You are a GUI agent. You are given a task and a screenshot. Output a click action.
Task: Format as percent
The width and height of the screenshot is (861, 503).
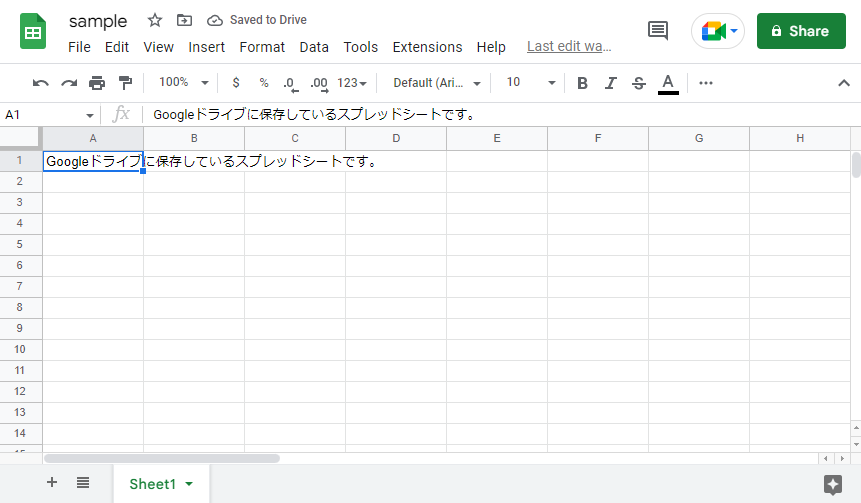pyautogui.click(x=264, y=82)
